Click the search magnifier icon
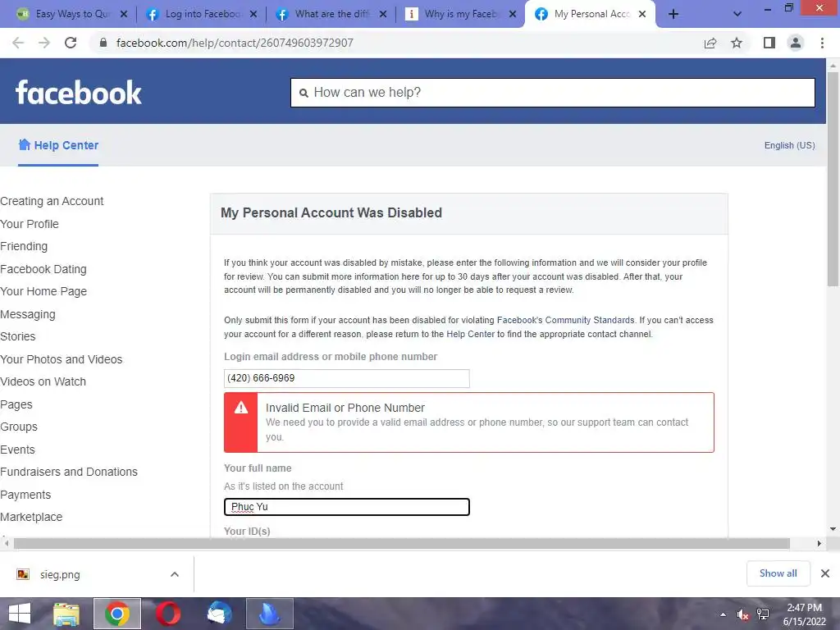This screenshot has width=840, height=630. (x=304, y=93)
